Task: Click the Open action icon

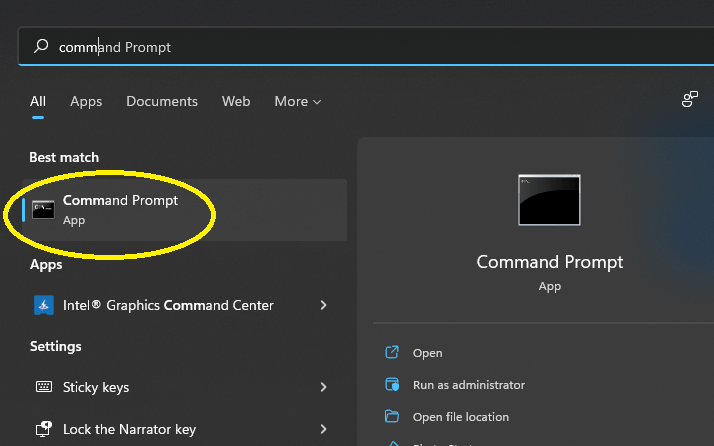Action: (392, 352)
